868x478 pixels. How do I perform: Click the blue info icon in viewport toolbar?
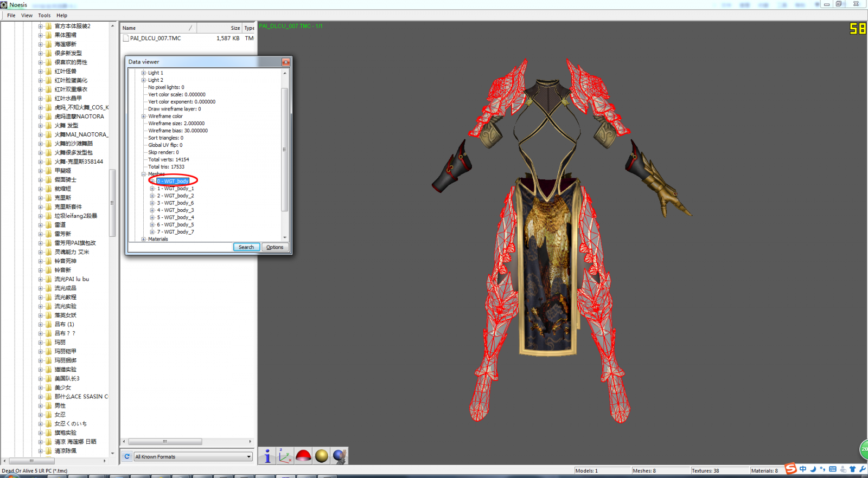[267, 456]
